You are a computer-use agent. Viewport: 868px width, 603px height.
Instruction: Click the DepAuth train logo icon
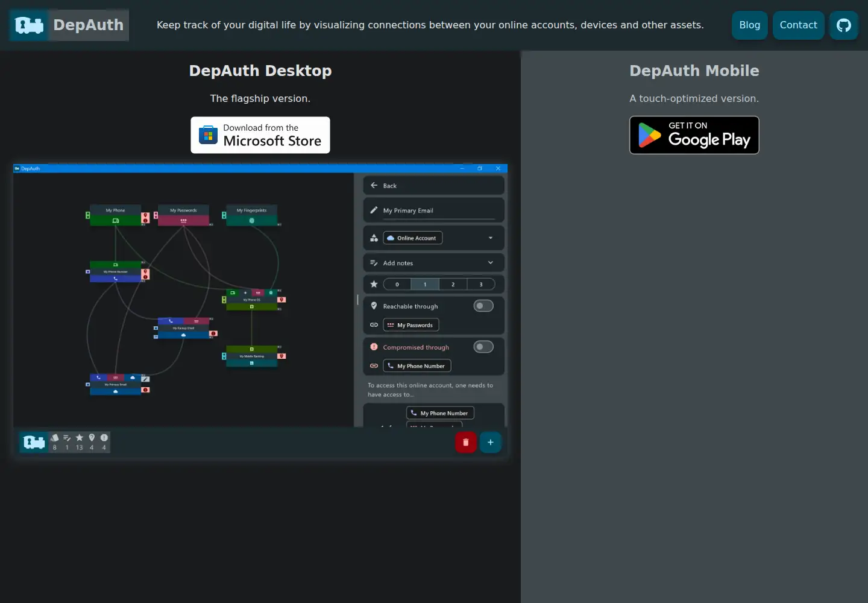click(x=29, y=25)
